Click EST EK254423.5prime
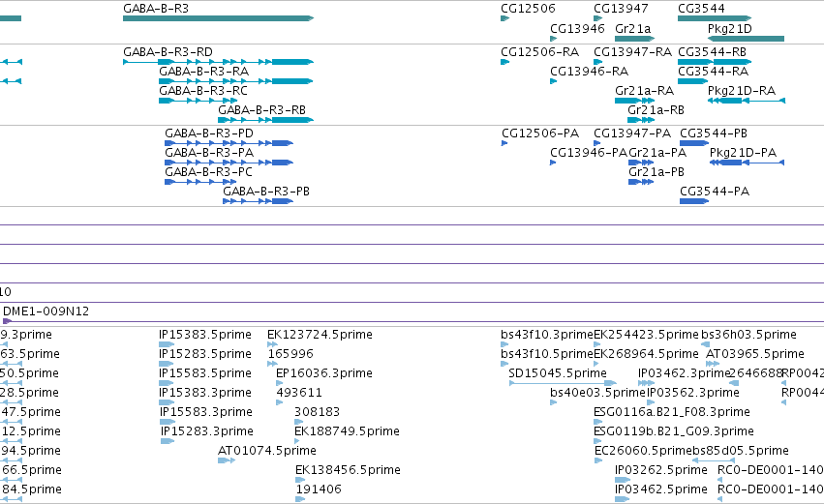 (x=597, y=344)
